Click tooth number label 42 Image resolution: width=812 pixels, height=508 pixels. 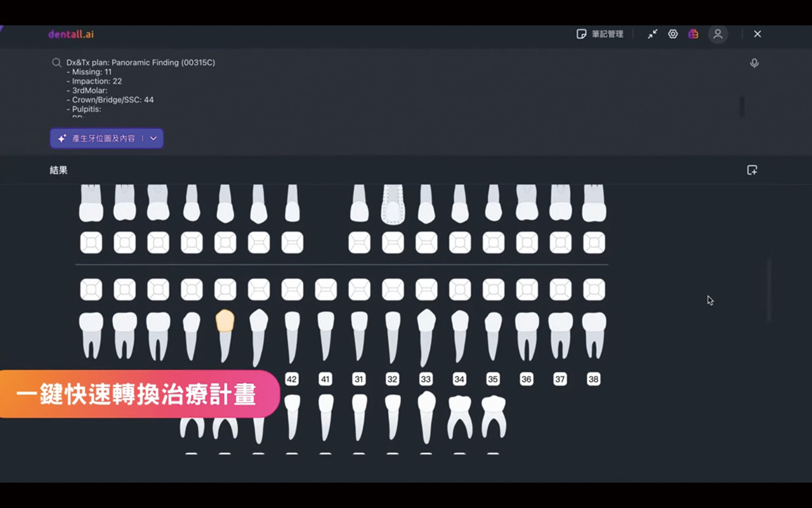pyautogui.click(x=292, y=379)
